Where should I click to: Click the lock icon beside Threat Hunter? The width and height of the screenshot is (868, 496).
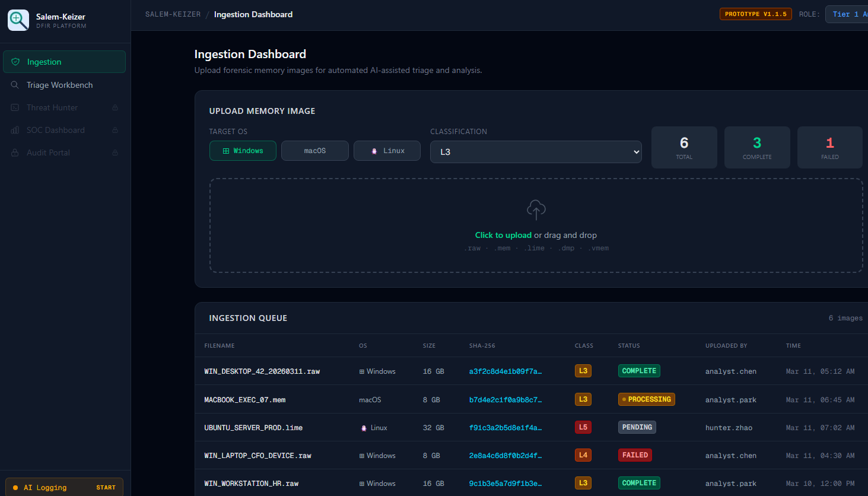(115, 108)
